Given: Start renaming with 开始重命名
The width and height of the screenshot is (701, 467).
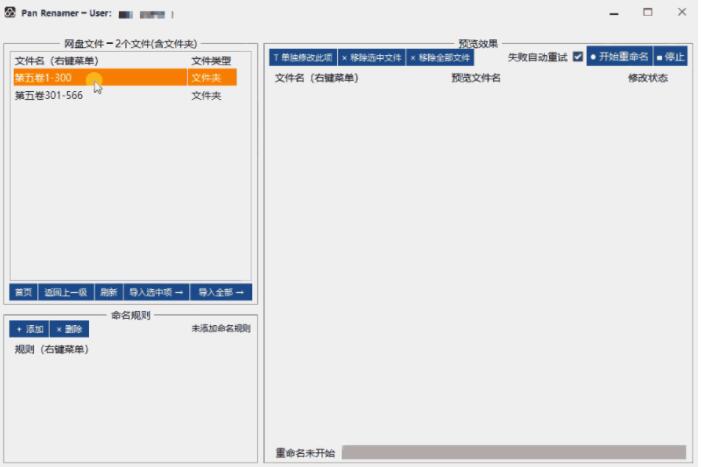Looking at the screenshot, I should point(619,57).
